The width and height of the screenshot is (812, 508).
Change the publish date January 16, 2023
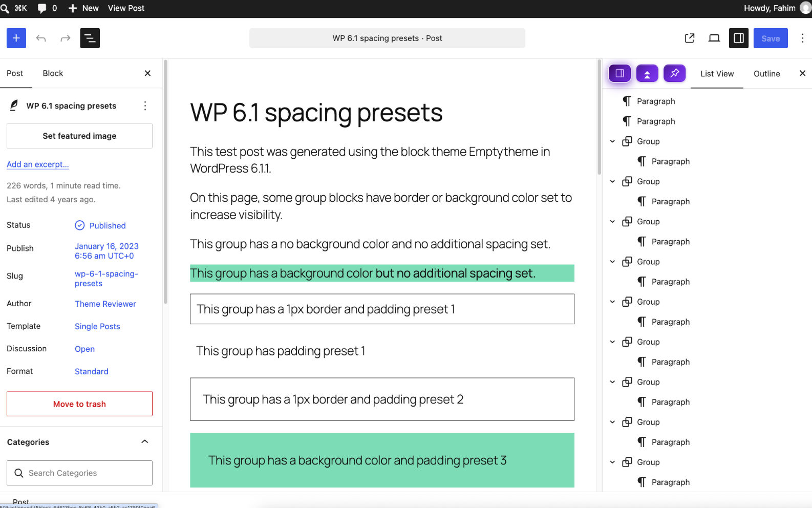pyautogui.click(x=106, y=251)
